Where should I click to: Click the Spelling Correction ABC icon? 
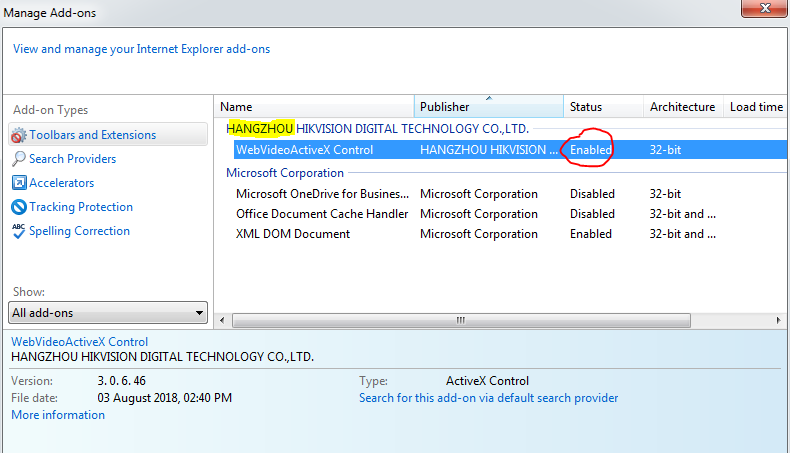tap(18, 231)
